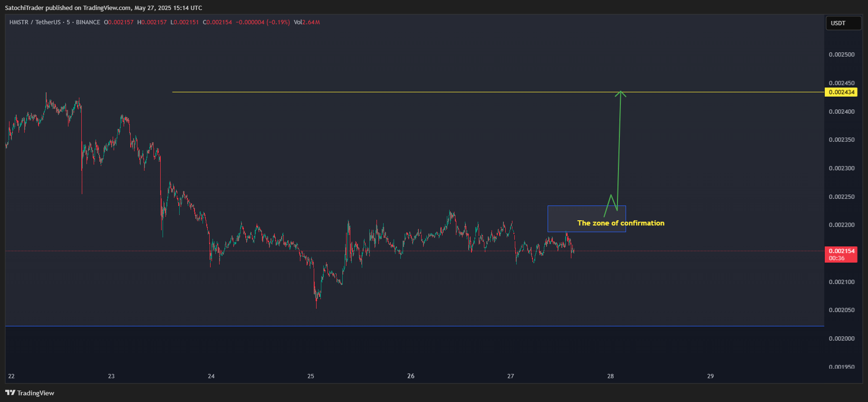Click date 27 on time axis
This screenshot has height=402, width=868.
click(x=511, y=376)
